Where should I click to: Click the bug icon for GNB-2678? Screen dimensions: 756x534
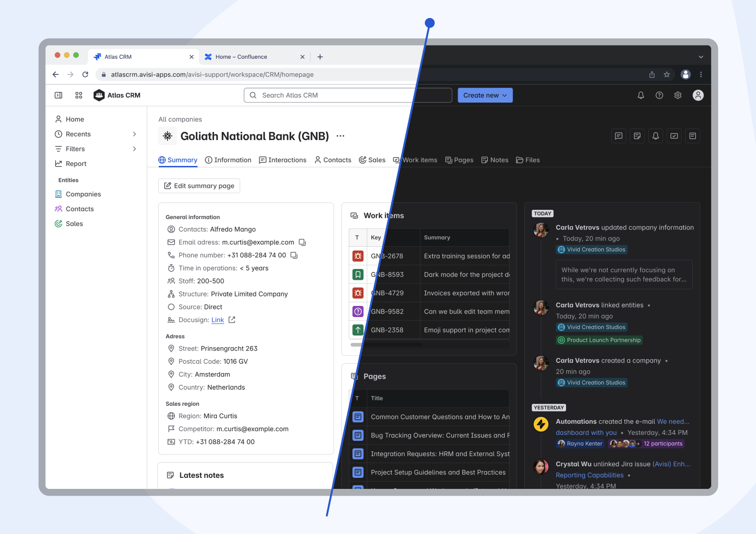coord(358,256)
